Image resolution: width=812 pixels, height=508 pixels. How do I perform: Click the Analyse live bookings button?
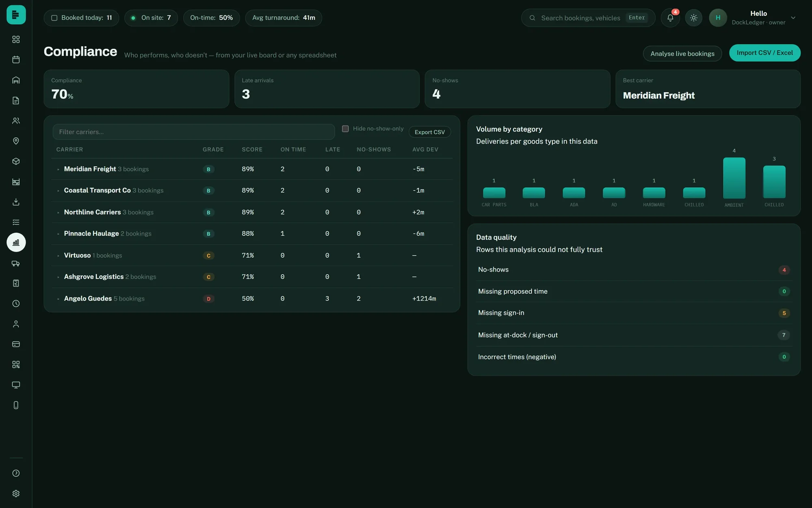tap(682, 54)
